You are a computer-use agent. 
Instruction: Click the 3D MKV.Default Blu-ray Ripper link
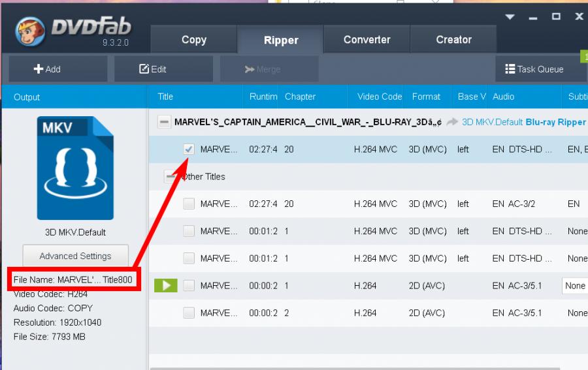523,122
